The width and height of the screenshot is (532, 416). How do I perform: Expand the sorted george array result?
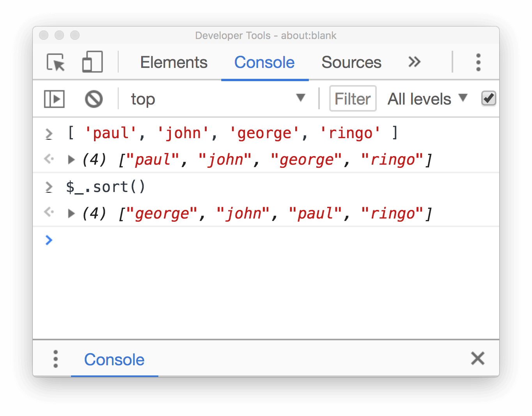(x=71, y=213)
